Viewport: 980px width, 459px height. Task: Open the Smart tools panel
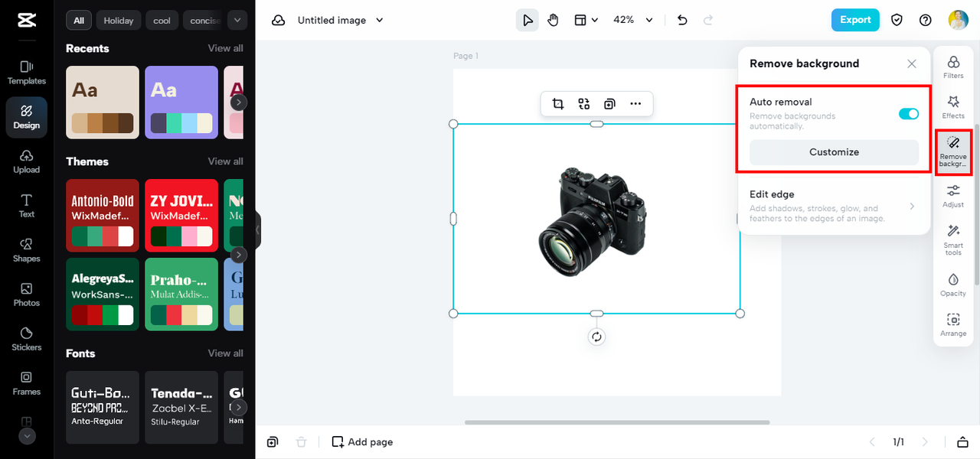(x=953, y=240)
